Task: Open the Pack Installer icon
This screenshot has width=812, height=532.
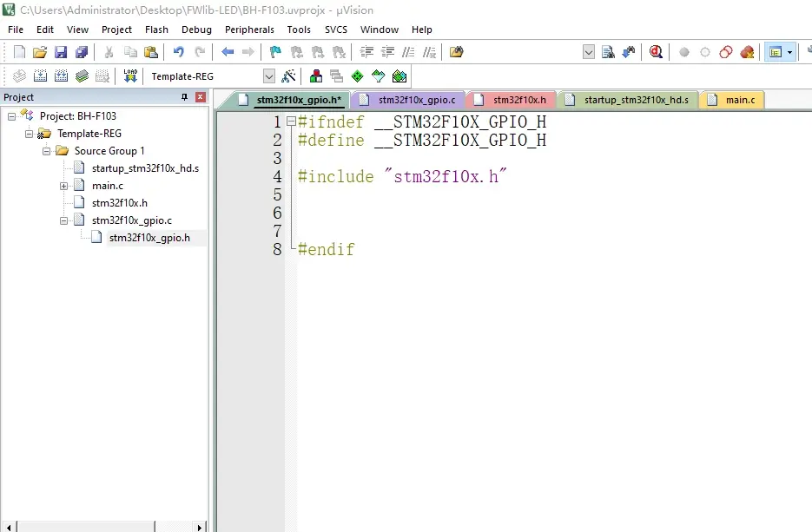Action: click(399, 76)
